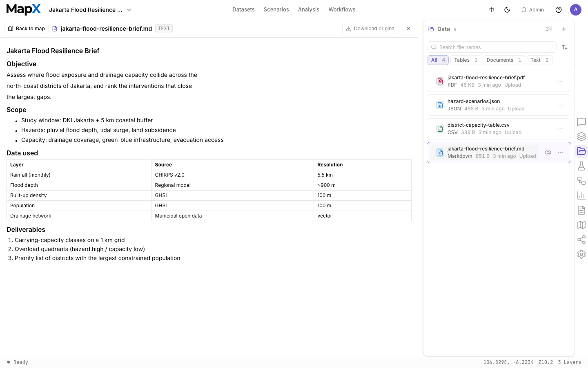Close the file preview with X
Screen dimensions: 588x368
pyautogui.click(x=408, y=29)
